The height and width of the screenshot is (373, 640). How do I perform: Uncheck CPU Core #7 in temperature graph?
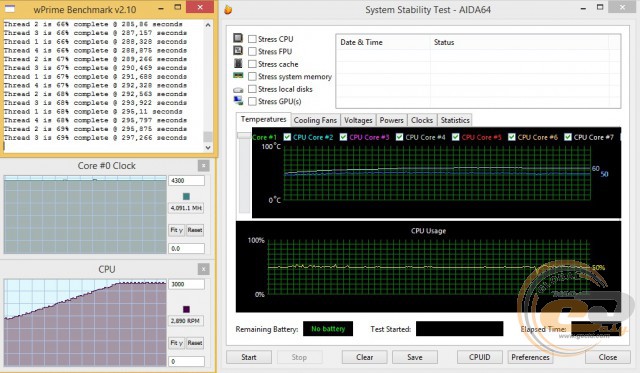(x=568, y=137)
